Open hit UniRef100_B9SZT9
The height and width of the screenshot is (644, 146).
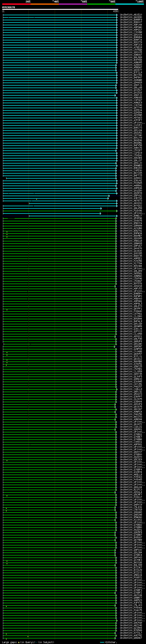coord(131,42)
